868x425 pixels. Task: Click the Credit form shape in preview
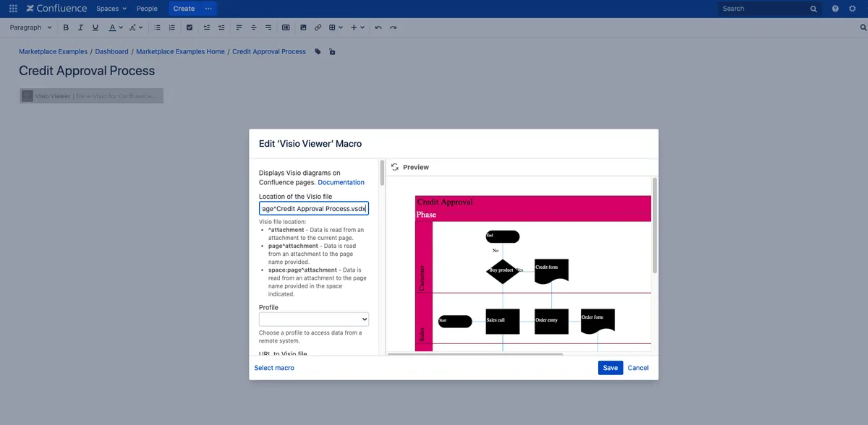coord(552,270)
